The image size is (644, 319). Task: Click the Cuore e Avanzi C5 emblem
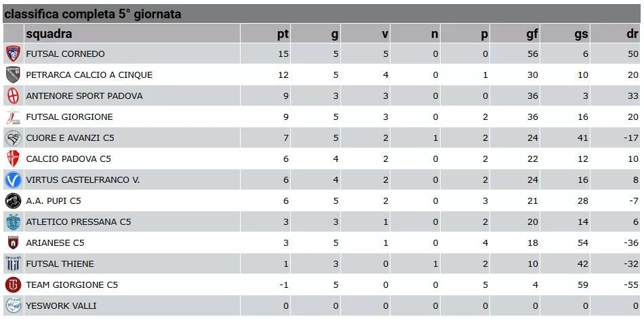pos(13,137)
